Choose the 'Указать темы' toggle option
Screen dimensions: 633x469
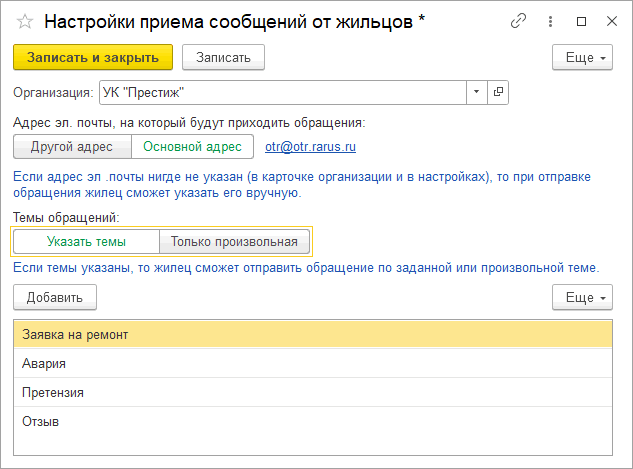click(86, 241)
